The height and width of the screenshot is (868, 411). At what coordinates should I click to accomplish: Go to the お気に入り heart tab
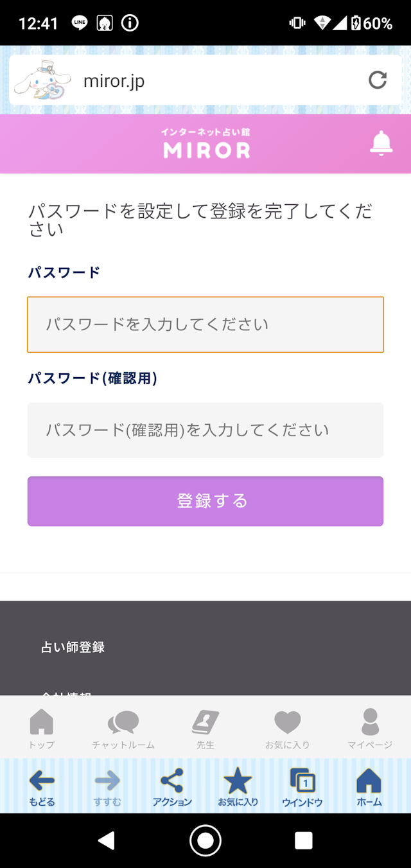(287, 728)
